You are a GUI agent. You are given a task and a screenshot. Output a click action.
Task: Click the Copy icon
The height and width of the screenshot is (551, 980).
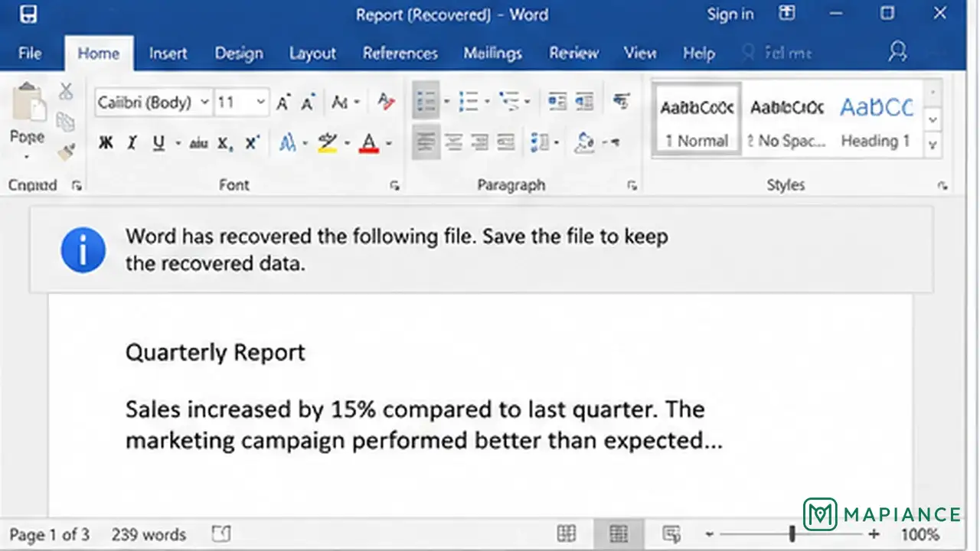(66, 122)
